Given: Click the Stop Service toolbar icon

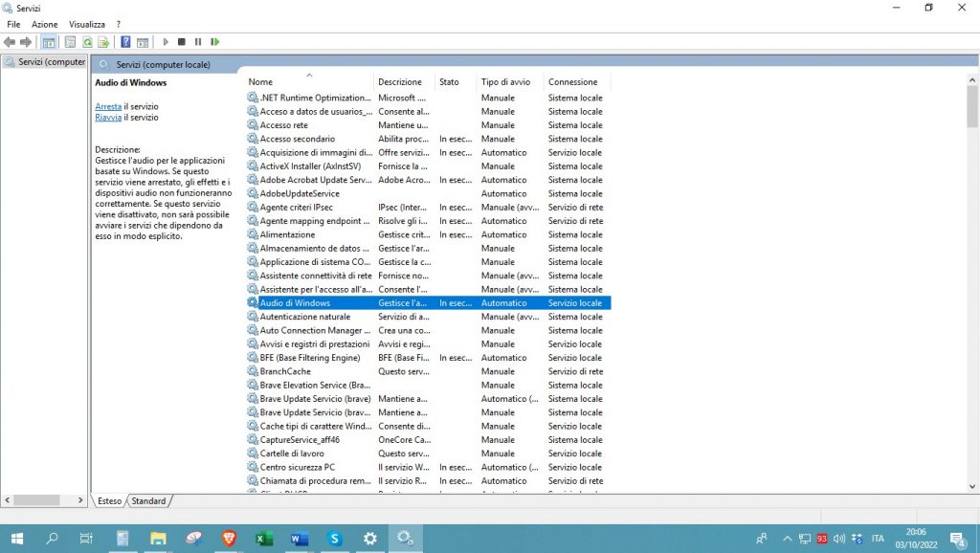Looking at the screenshot, I should (x=181, y=42).
